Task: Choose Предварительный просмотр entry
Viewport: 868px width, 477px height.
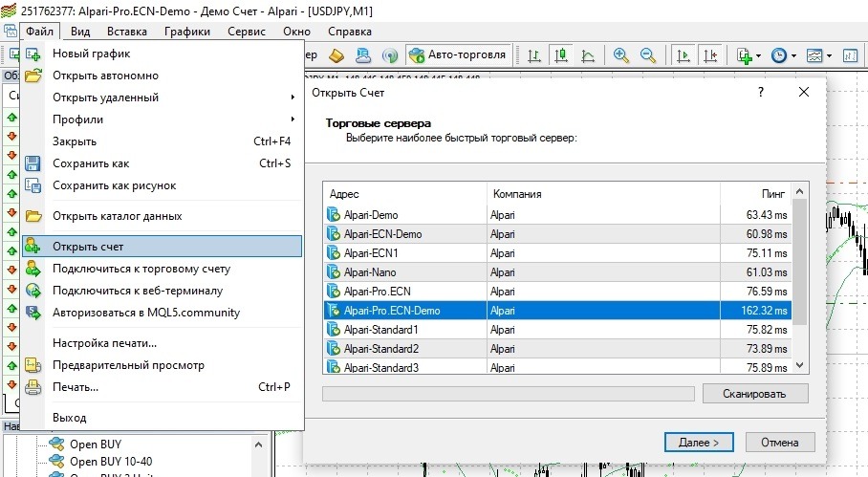Action: coord(163,365)
